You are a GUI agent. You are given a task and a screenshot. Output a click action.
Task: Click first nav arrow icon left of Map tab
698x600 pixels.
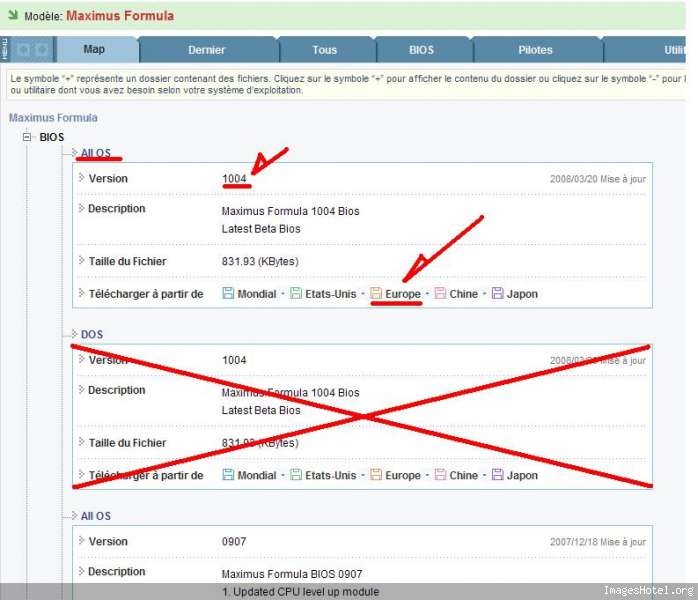tap(24, 49)
